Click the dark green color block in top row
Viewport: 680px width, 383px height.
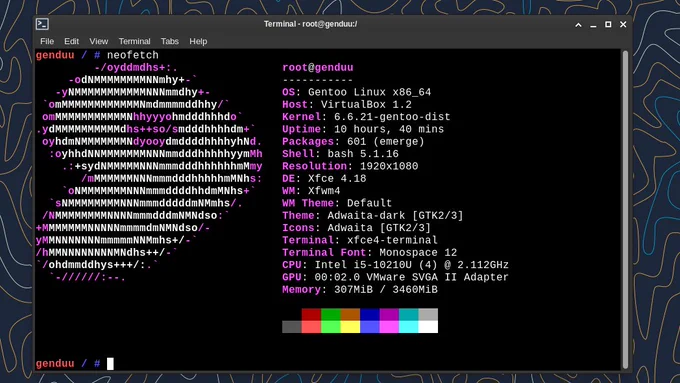pos(331,314)
